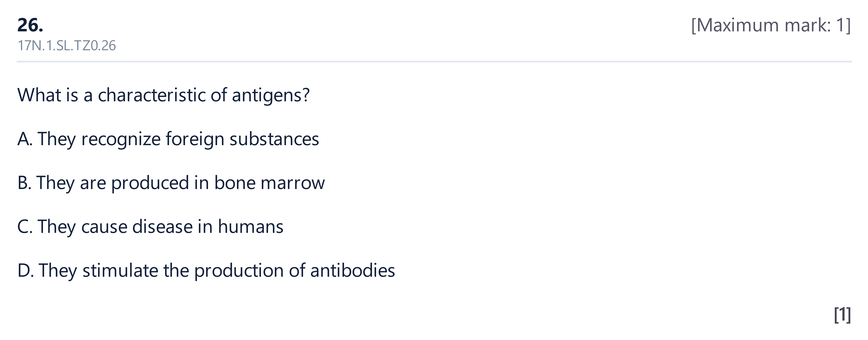Click the horizontal divider under the header
This screenshot has width=868, height=340.
(434, 62)
